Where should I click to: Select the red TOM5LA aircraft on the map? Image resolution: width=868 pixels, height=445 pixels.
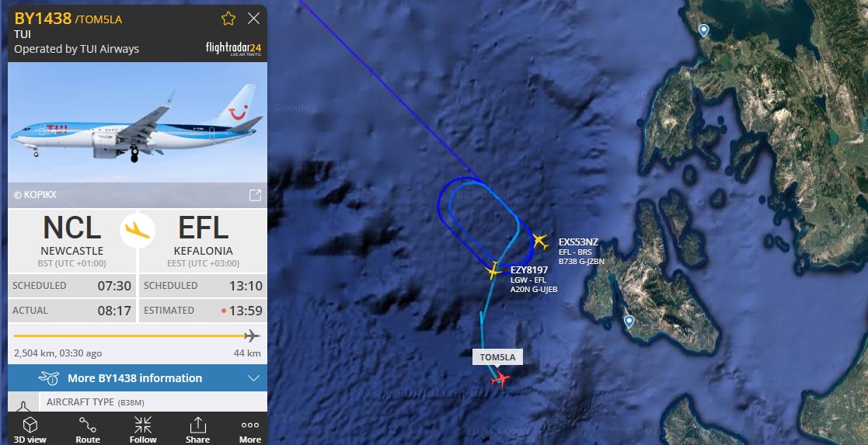[x=500, y=378]
